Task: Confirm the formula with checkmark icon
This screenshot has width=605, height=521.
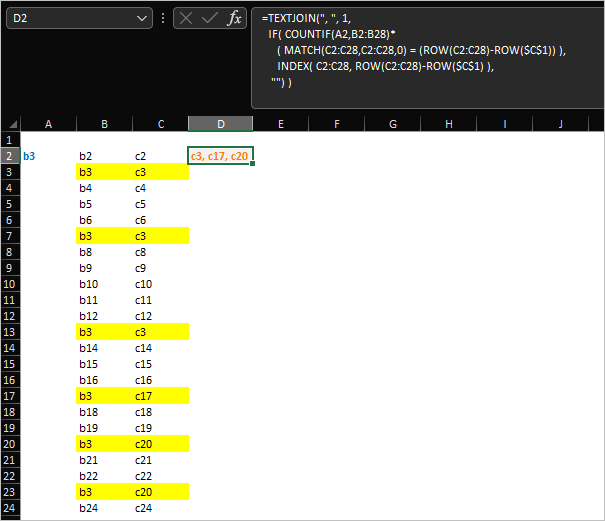Action: (x=210, y=18)
